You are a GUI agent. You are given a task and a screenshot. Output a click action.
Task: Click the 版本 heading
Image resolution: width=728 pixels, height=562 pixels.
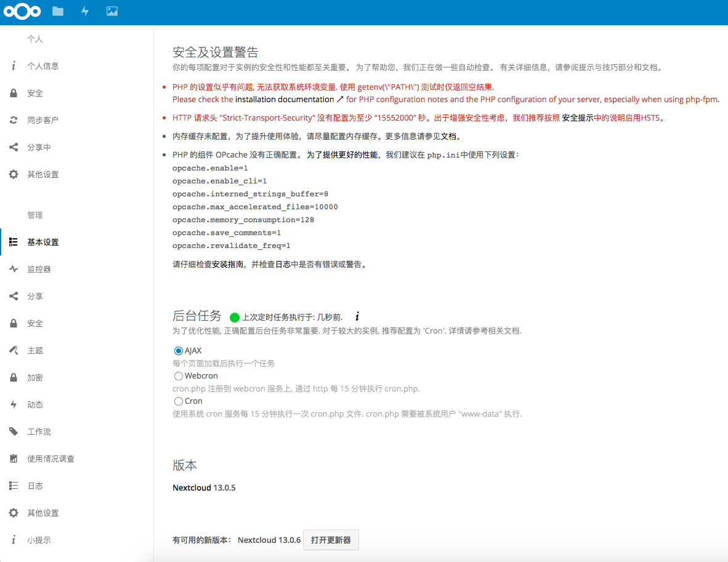pos(185,465)
